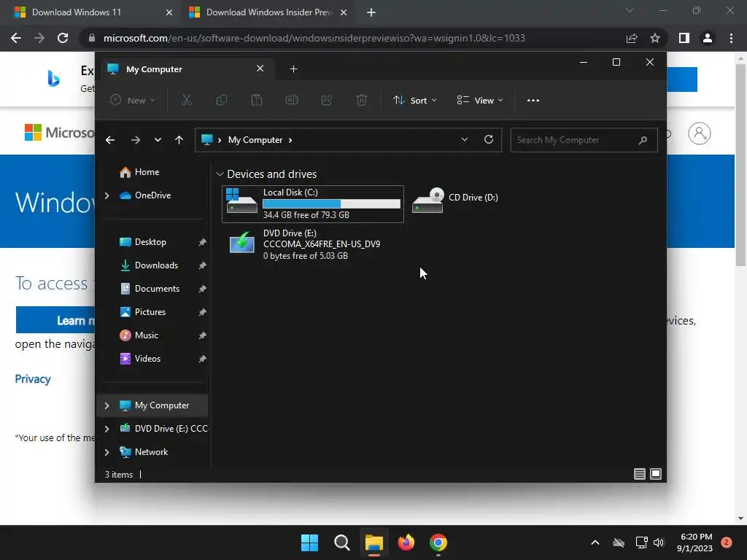Select the Local Disk (C:) drive

312,204
